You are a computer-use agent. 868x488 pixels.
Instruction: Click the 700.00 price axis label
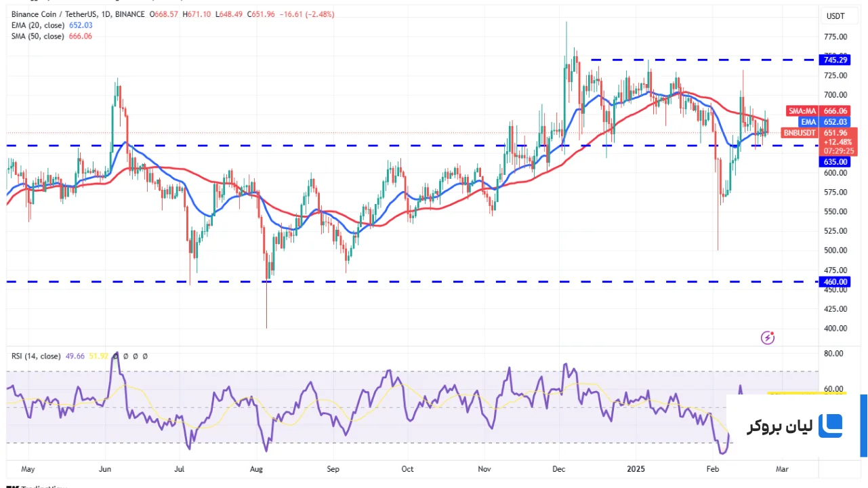coord(835,95)
